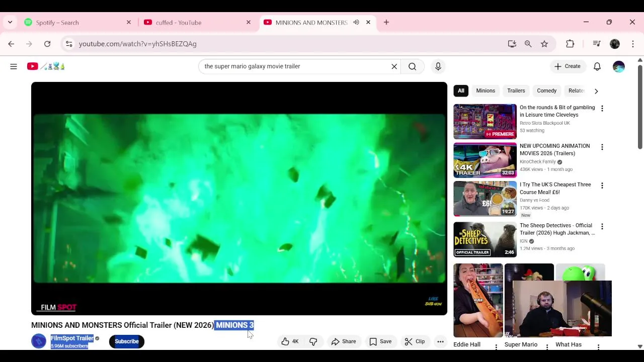The width and height of the screenshot is (644, 362).
Task: Open zoom magnifier in address bar
Action: tap(528, 44)
